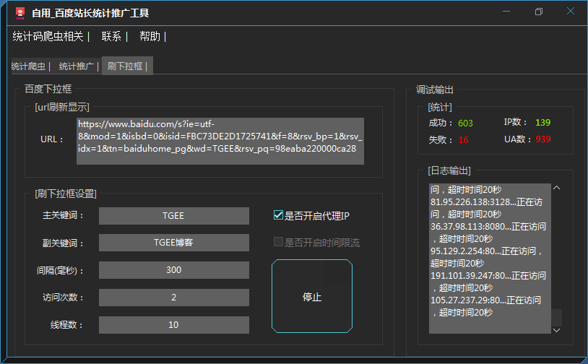Click log line 36.37.98.113:8080
588x364 pixels.
tap(488, 227)
